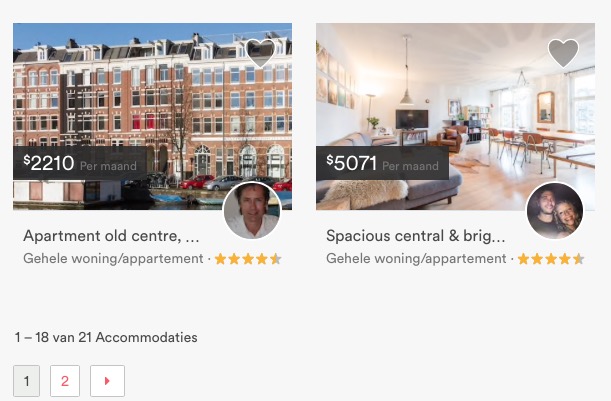The height and width of the screenshot is (401, 611).
Task: Click 'Per maand' label on $2210 listing
Action: [108, 166]
